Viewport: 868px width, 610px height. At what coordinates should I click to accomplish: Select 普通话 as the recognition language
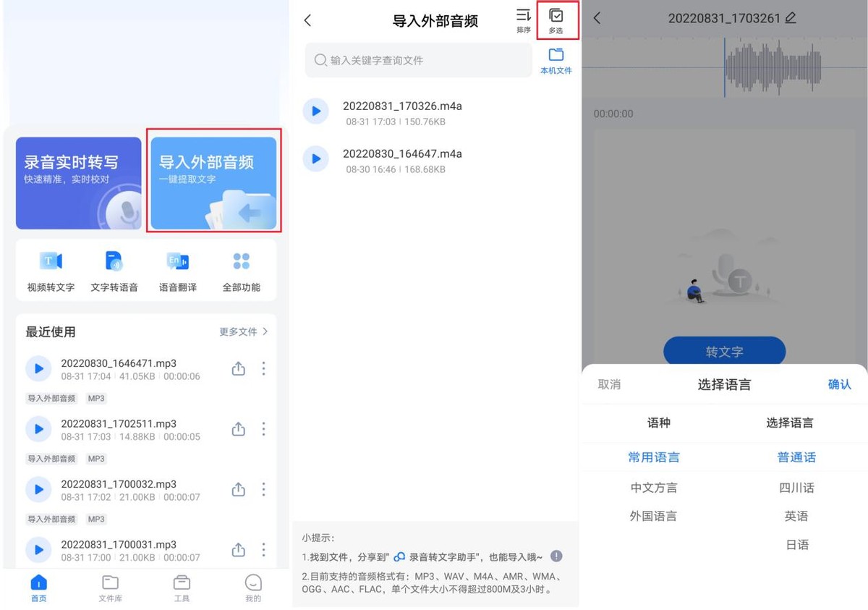coord(796,457)
